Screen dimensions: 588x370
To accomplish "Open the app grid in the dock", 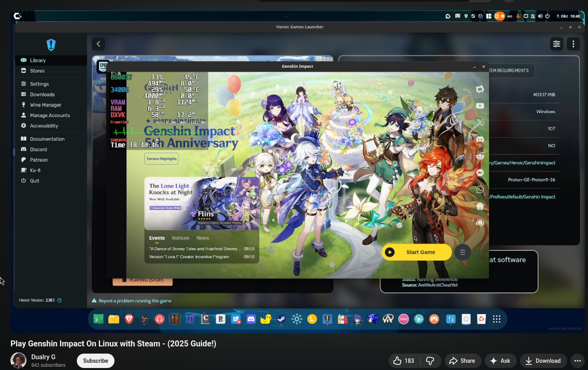I will (497, 319).
